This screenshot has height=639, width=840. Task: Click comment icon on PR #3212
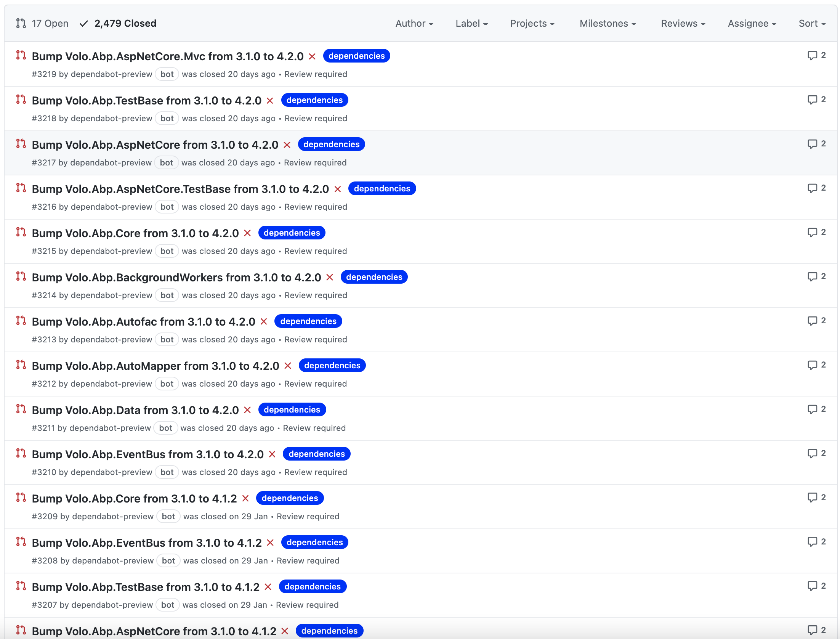tap(812, 365)
